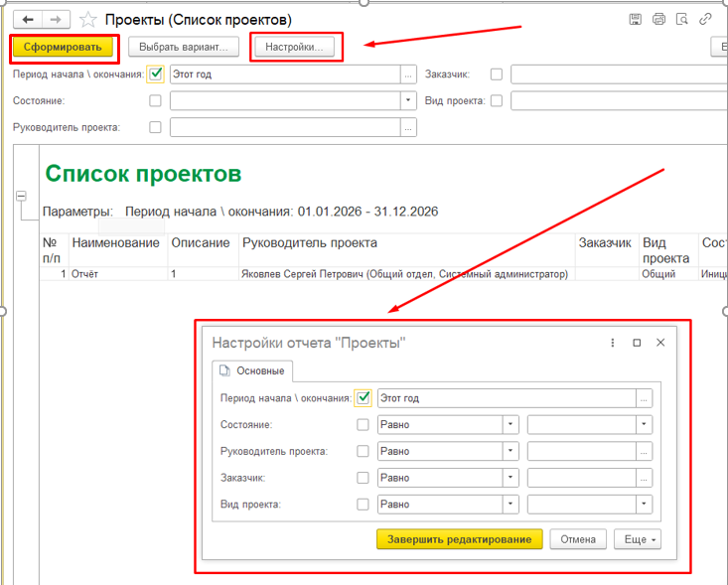Open main form Состояние dropdown arrow
Viewport: 728px width, 585px height.
pos(408,100)
